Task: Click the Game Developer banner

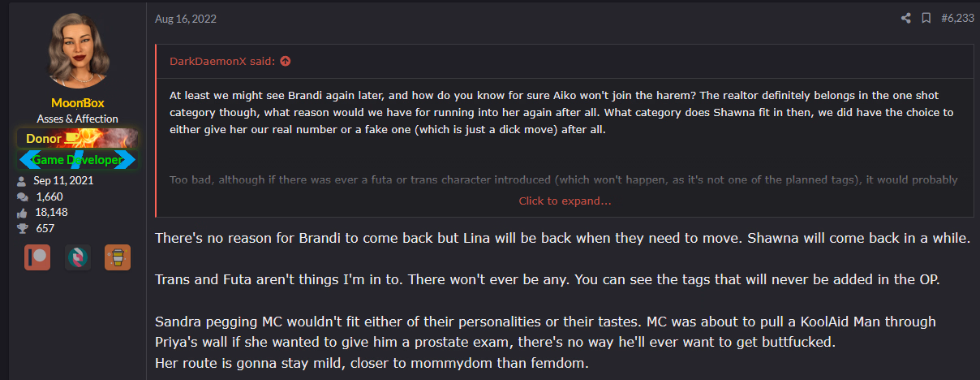Action: pyautogui.click(x=78, y=160)
